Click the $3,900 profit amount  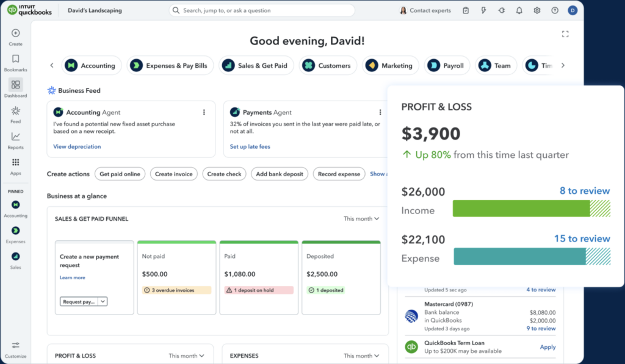pyautogui.click(x=430, y=134)
